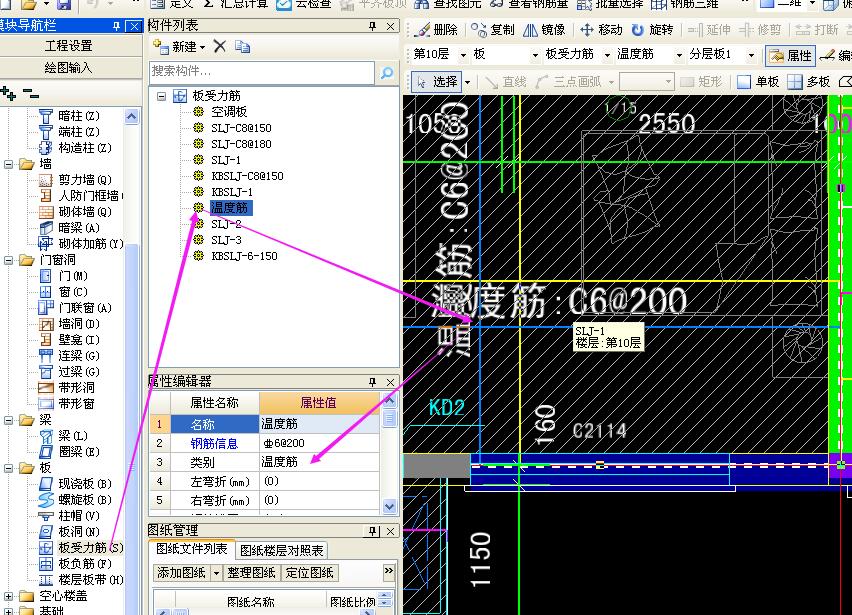Select 连梁(G) in navigation tree

(79, 356)
